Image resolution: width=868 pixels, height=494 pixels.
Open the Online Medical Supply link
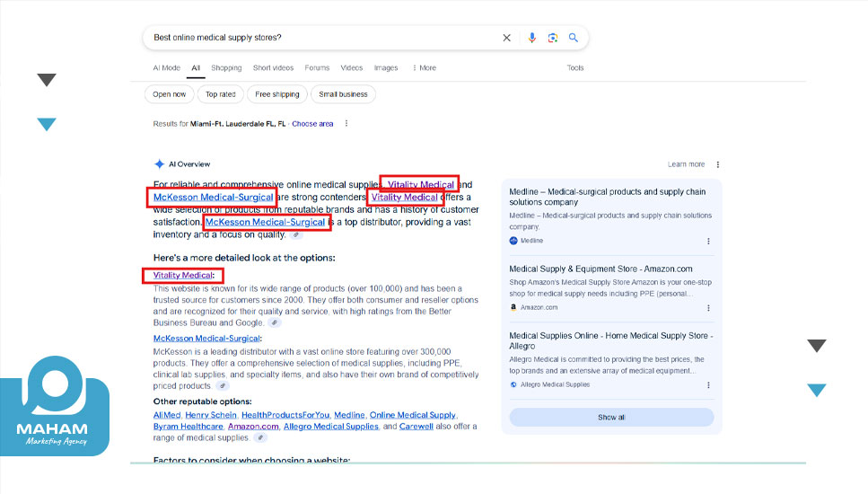pyautogui.click(x=412, y=415)
